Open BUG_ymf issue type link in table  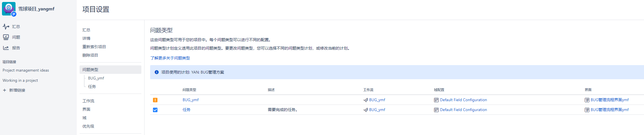[190, 100]
